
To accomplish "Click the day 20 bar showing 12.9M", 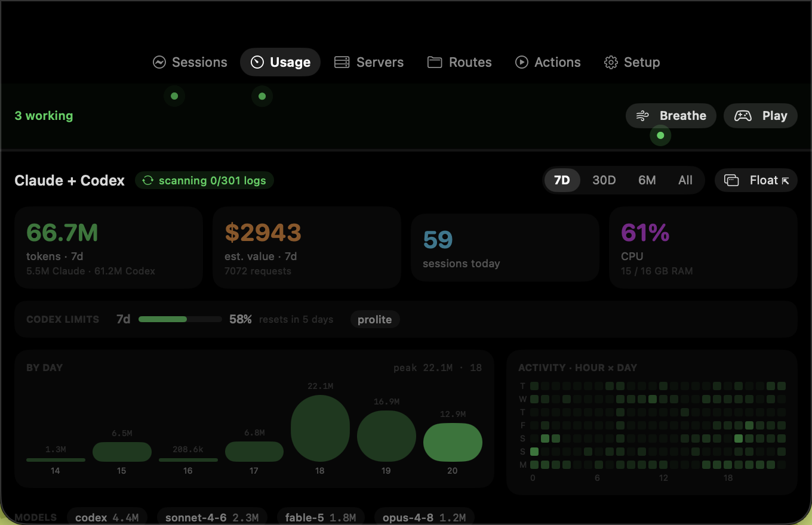I will [453, 442].
